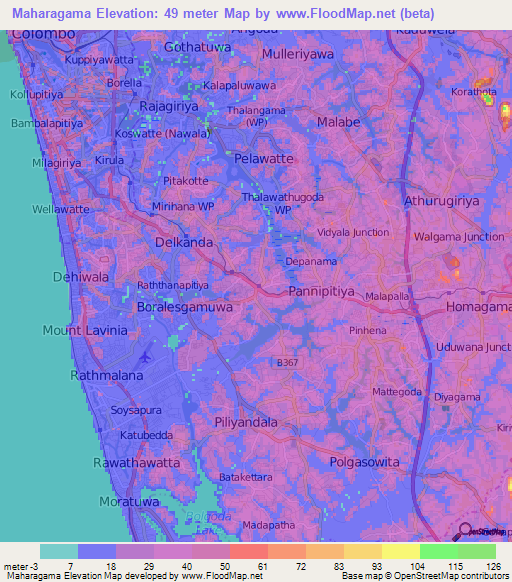Click the Mirihana WP place label
Viewport: 512px width, 582px height.
pyautogui.click(x=183, y=206)
